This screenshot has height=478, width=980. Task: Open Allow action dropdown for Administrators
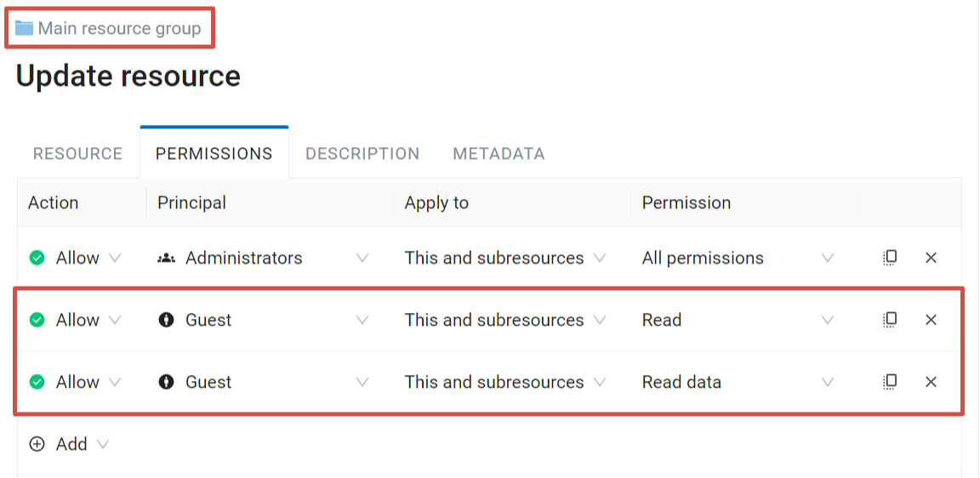(x=75, y=258)
